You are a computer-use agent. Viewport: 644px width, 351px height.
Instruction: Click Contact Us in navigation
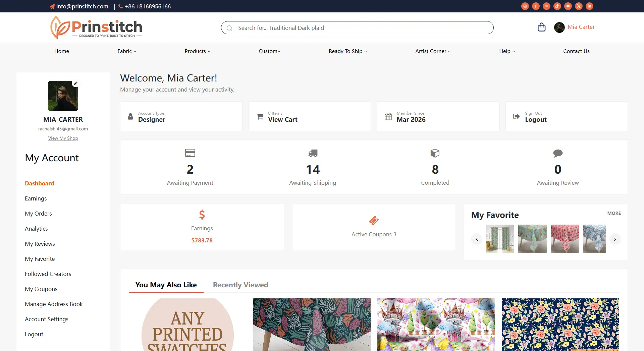(576, 51)
